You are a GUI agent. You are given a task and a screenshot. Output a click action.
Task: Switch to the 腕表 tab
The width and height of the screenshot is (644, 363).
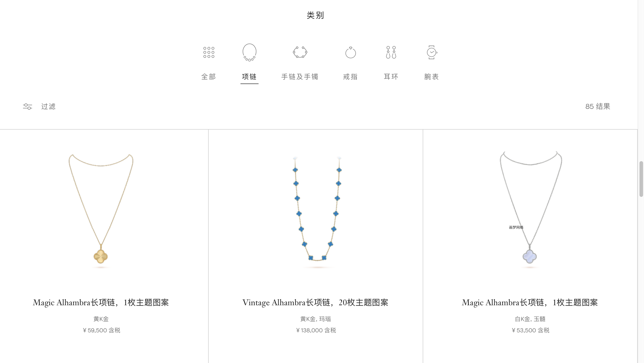[432, 77]
